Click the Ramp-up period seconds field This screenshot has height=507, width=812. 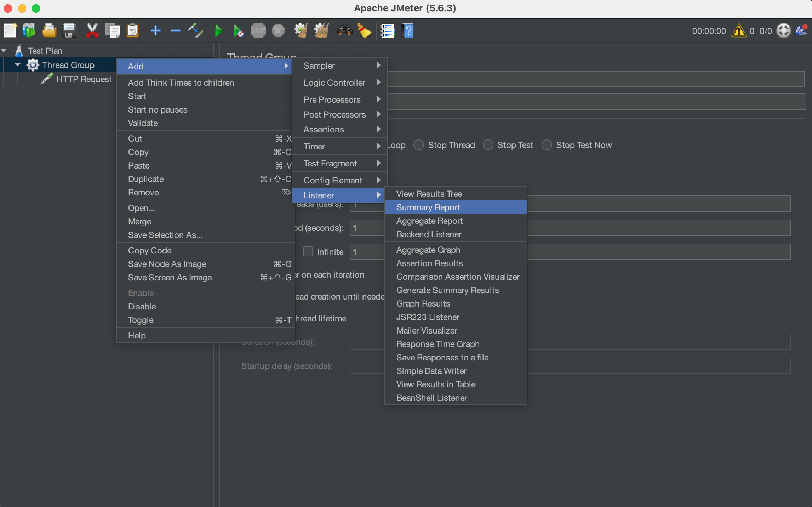(x=570, y=228)
